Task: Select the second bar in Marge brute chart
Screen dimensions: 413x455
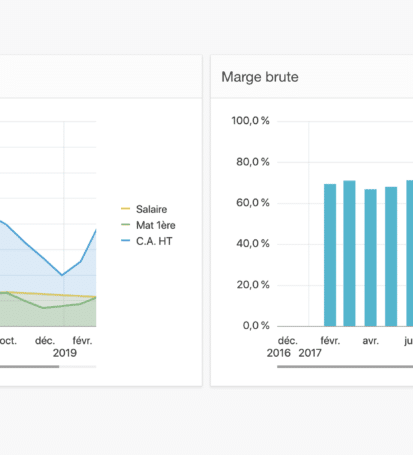Action: click(349, 253)
